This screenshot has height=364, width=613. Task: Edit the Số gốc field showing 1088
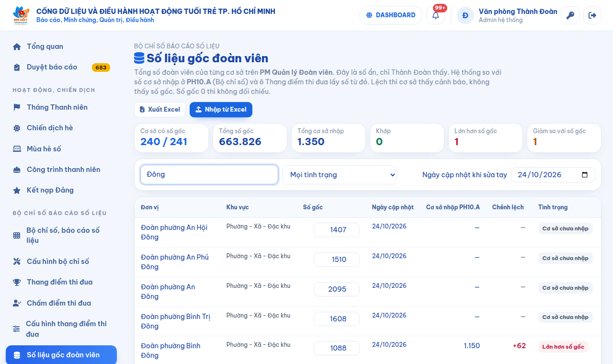[x=337, y=348]
